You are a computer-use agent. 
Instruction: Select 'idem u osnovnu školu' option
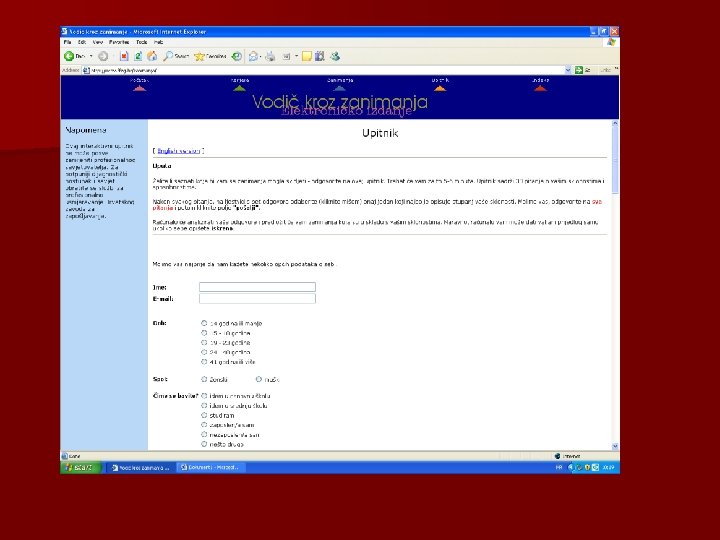coord(204,395)
